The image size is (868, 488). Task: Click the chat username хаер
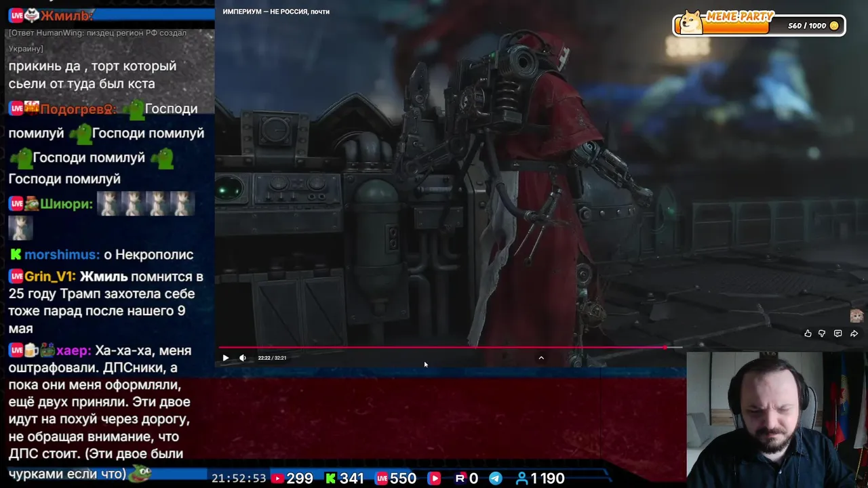tap(73, 350)
